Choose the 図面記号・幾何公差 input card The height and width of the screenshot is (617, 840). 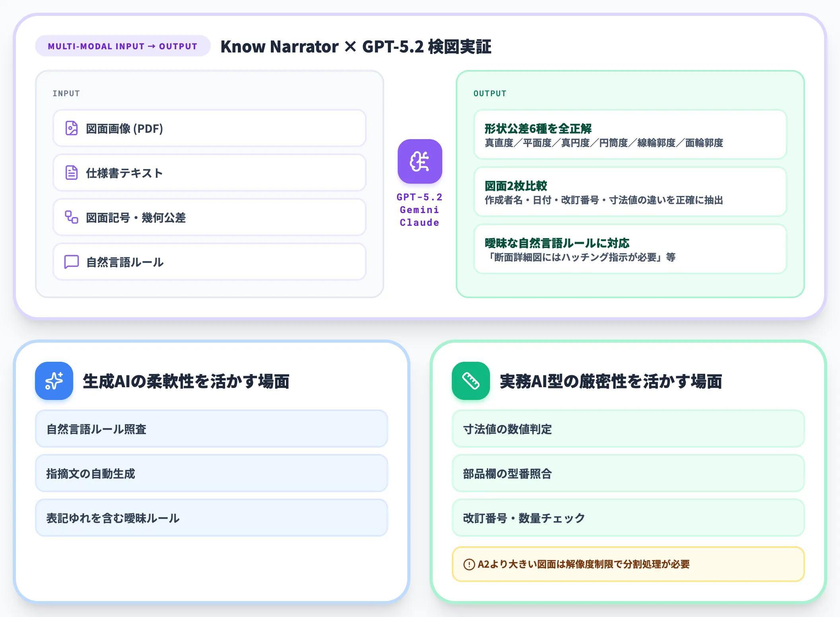[210, 217]
